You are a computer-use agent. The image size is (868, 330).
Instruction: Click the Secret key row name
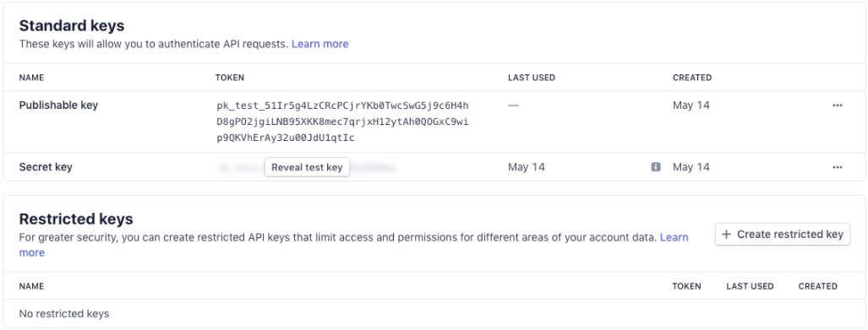46,167
